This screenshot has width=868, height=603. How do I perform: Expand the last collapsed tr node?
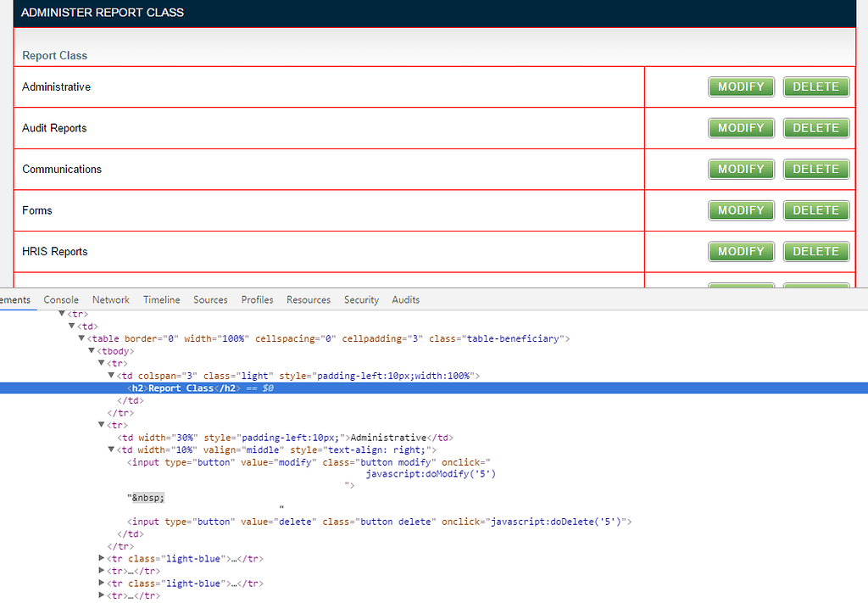(102, 595)
